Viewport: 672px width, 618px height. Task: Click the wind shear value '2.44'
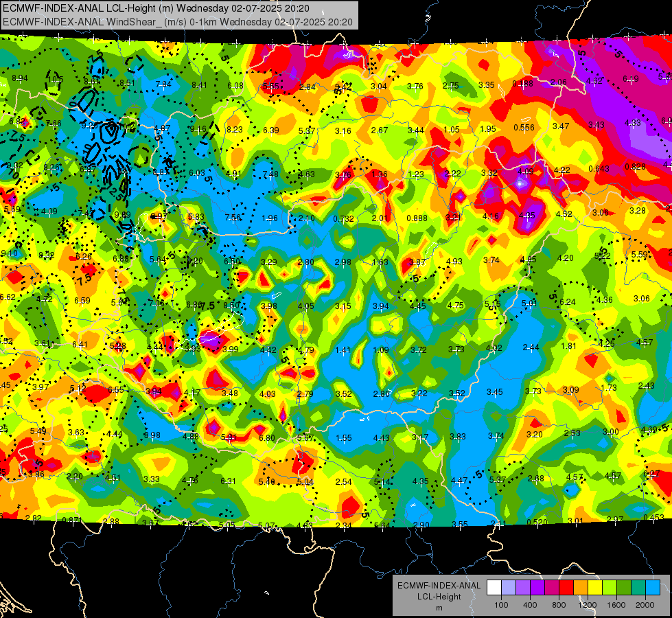click(531, 347)
